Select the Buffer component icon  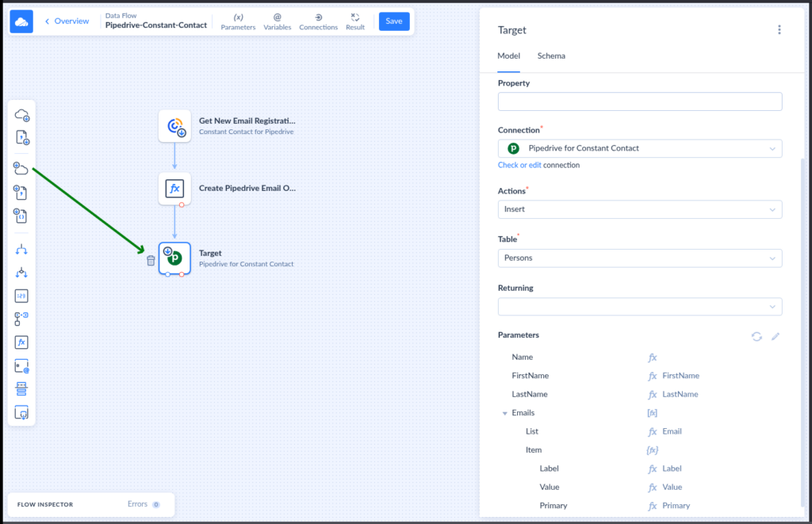[21, 389]
